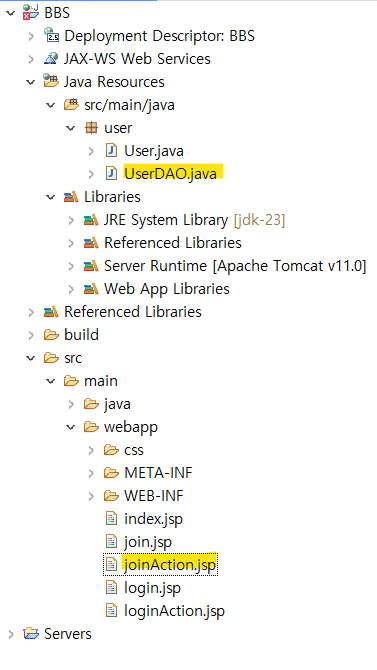
Task: Select the WEB-INF label
Action: [x=154, y=496]
